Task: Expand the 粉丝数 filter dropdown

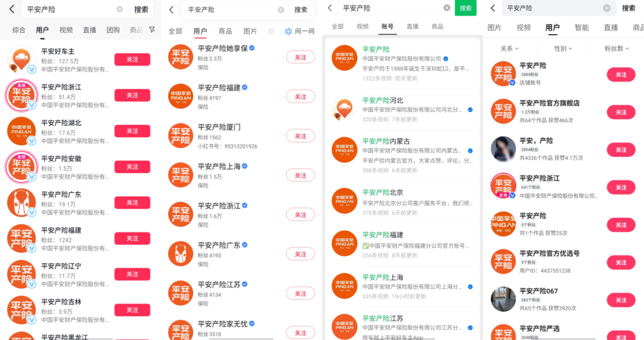Action: tap(617, 48)
